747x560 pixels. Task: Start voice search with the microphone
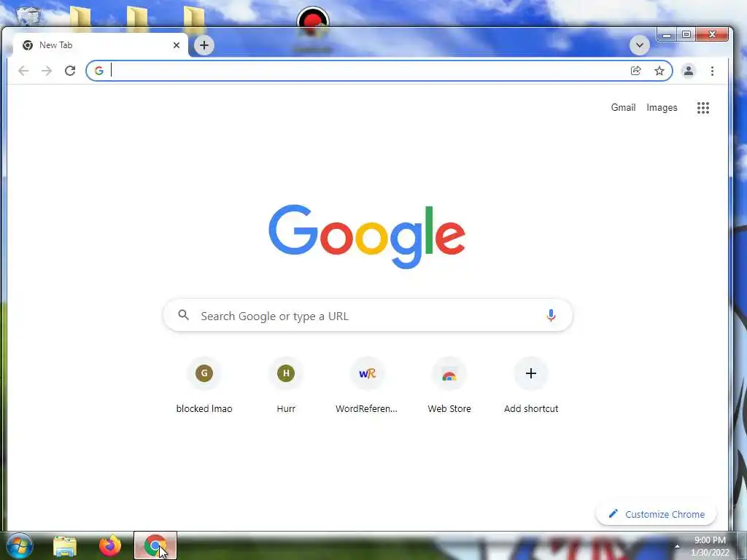(551, 315)
